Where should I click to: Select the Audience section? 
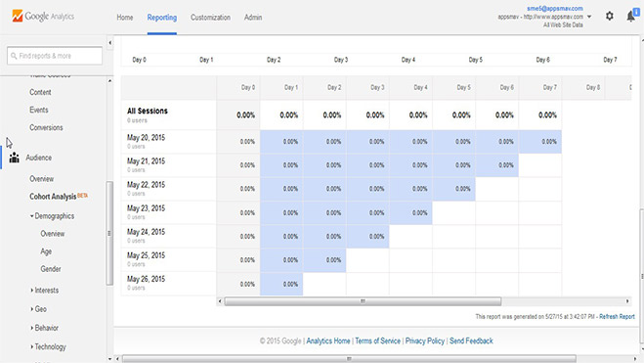point(39,158)
